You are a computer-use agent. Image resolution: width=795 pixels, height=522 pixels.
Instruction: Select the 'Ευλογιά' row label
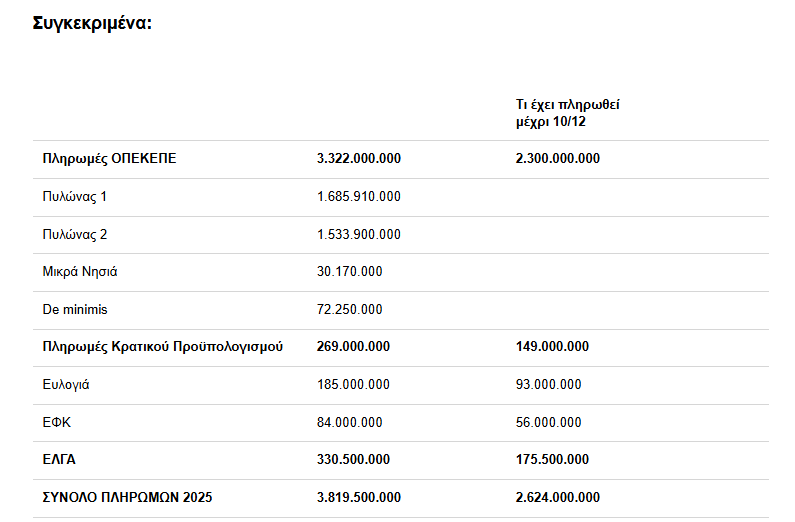pyautogui.click(x=65, y=385)
